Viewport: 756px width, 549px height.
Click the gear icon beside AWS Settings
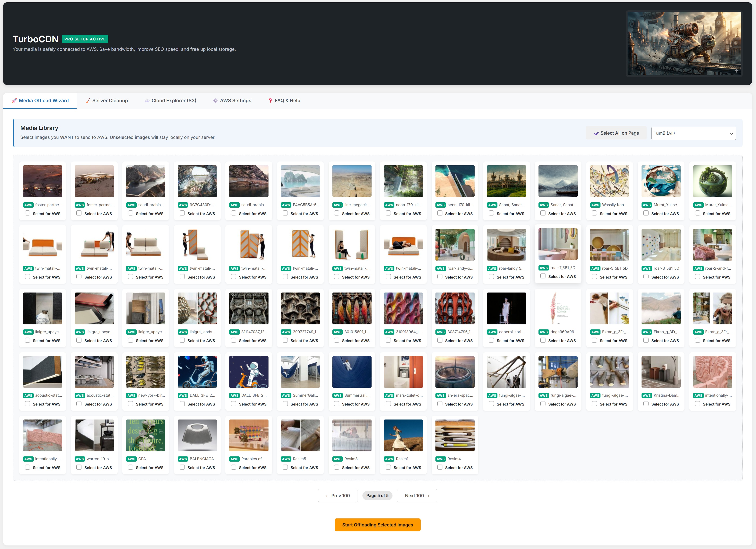(215, 101)
